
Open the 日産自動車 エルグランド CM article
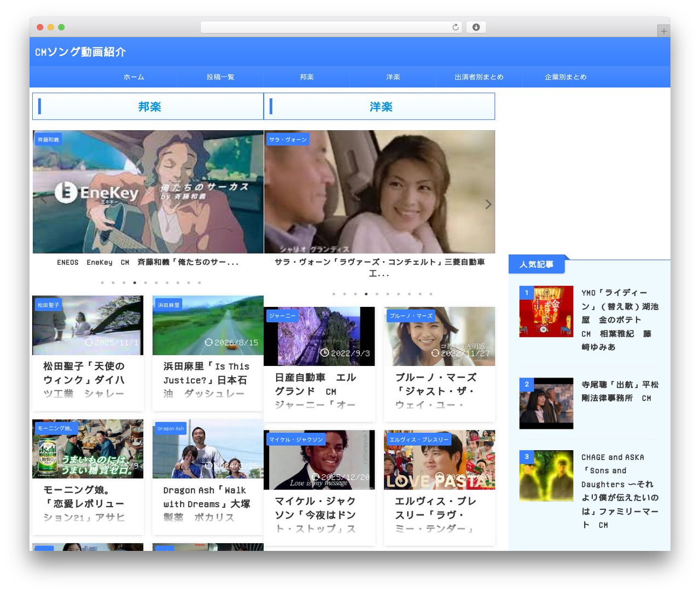316,391
